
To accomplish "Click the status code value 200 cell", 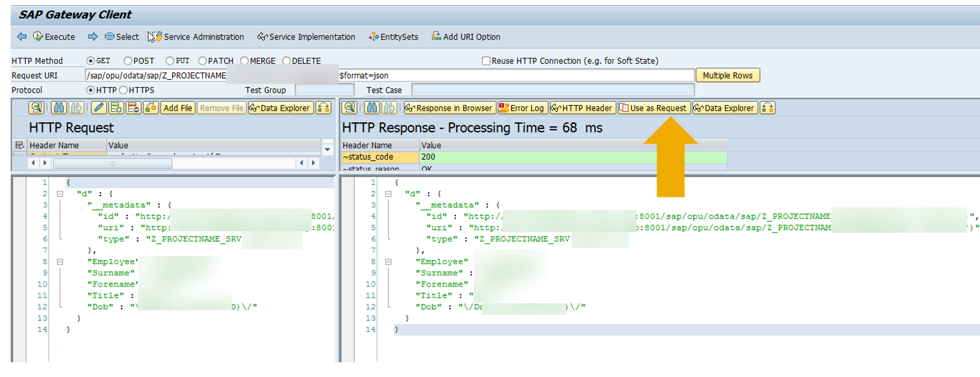I will 573,157.
